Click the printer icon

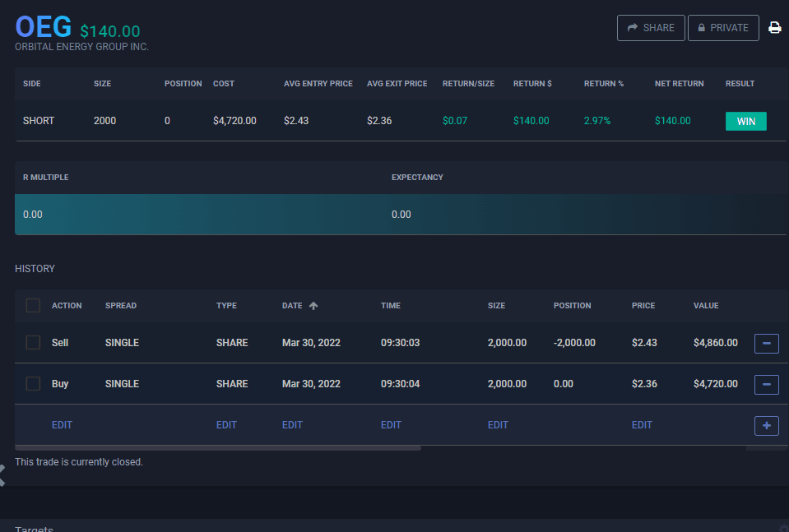tap(774, 28)
